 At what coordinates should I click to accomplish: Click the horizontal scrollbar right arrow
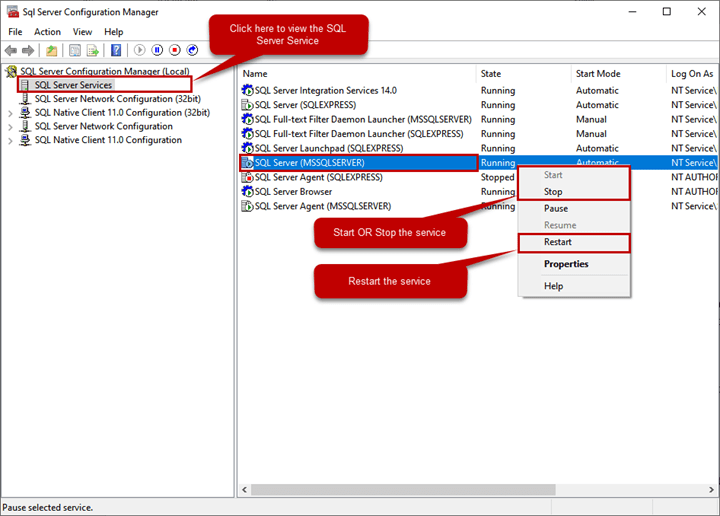tap(711, 490)
